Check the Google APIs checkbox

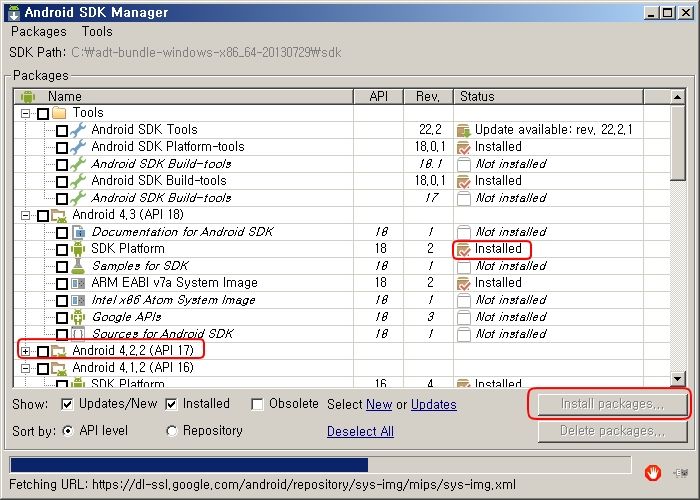pos(62,318)
